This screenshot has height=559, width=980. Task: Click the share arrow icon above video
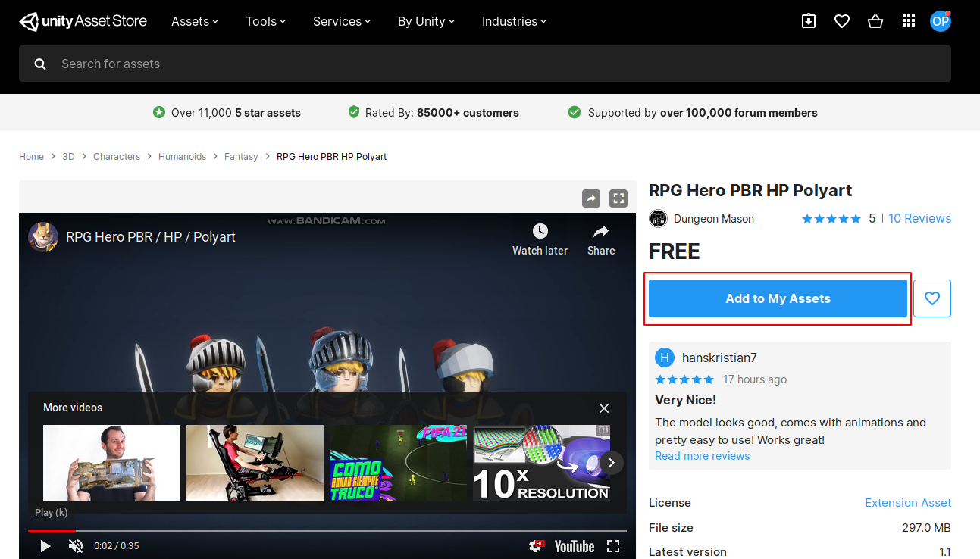tap(591, 198)
